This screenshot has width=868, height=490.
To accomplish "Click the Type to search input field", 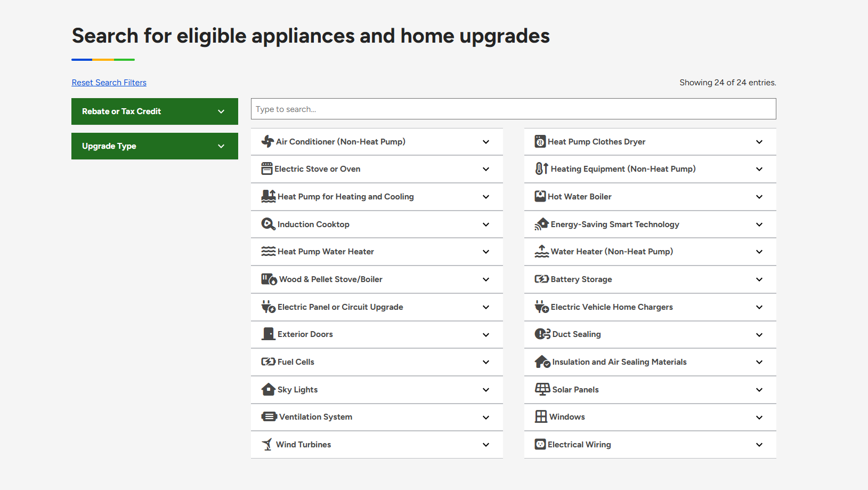I will point(514,109).
